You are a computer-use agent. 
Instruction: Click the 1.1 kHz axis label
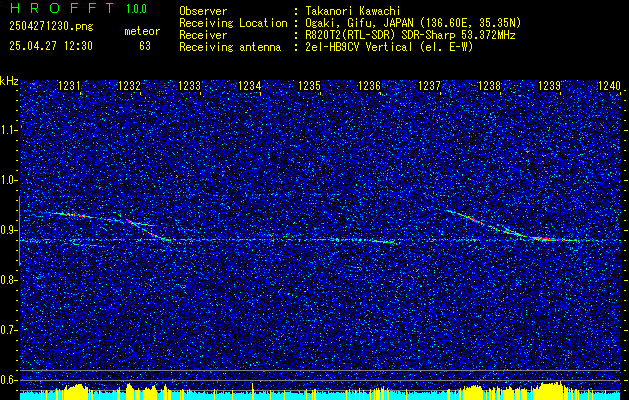8,130
